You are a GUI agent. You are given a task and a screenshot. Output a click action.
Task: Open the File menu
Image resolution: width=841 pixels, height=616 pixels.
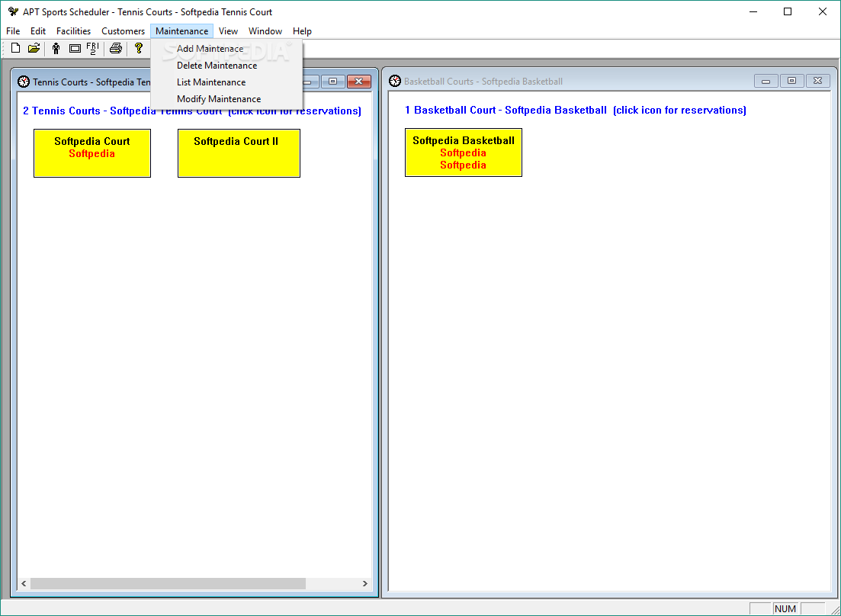13,31
